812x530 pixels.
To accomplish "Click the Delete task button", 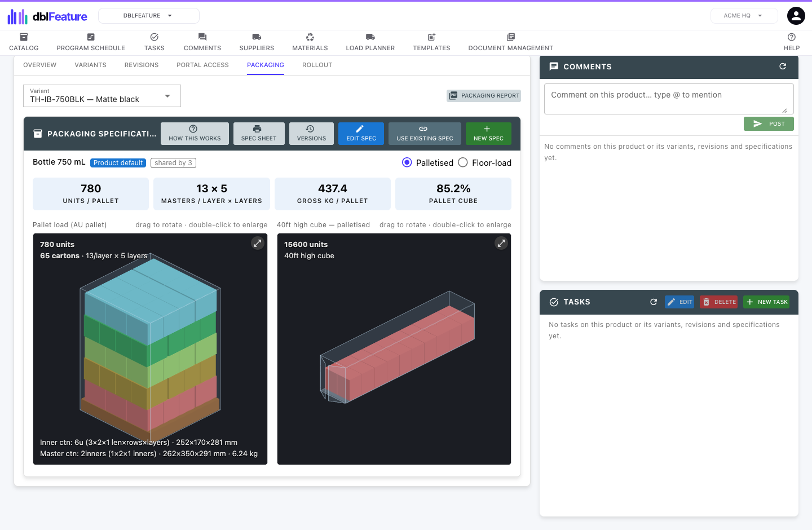I will click(719, 302).
